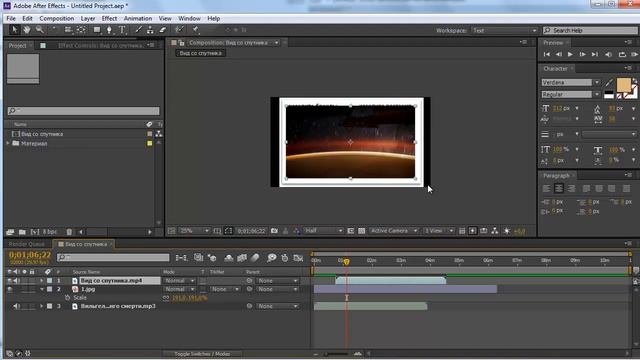Open the Active Camera dropdown
Viewport: 640px width, 360px height.
click(393, 231)
